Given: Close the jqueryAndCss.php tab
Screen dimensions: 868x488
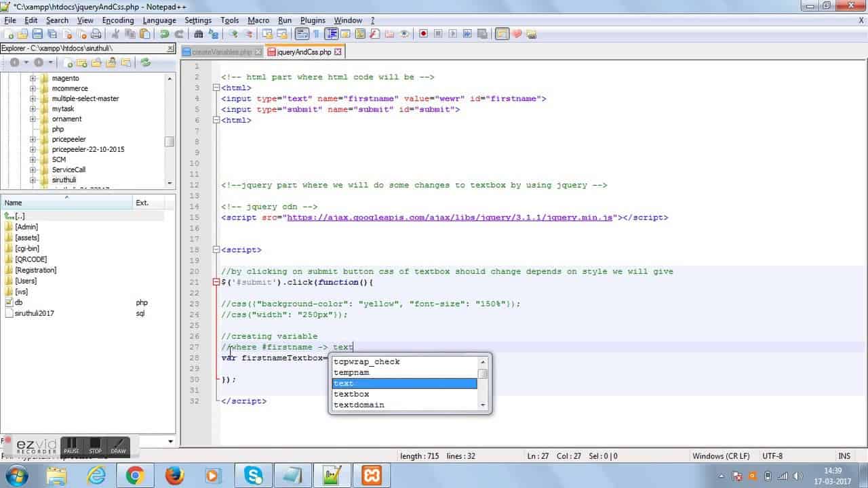Looking at the screenshot, I should [x=338, y=52].
